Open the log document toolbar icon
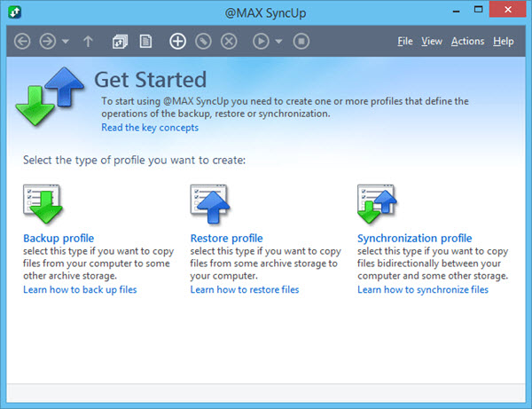 point(145,42)
